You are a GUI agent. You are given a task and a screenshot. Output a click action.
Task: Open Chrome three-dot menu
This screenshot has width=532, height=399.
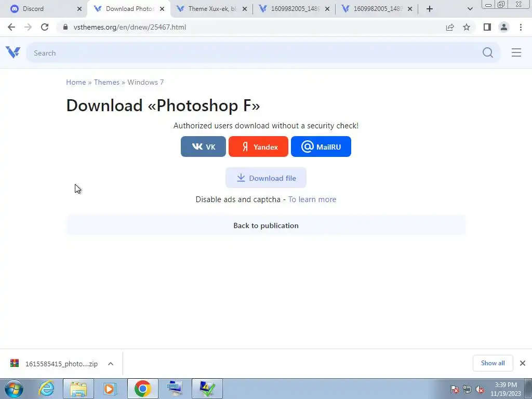[x=521, y=27]
